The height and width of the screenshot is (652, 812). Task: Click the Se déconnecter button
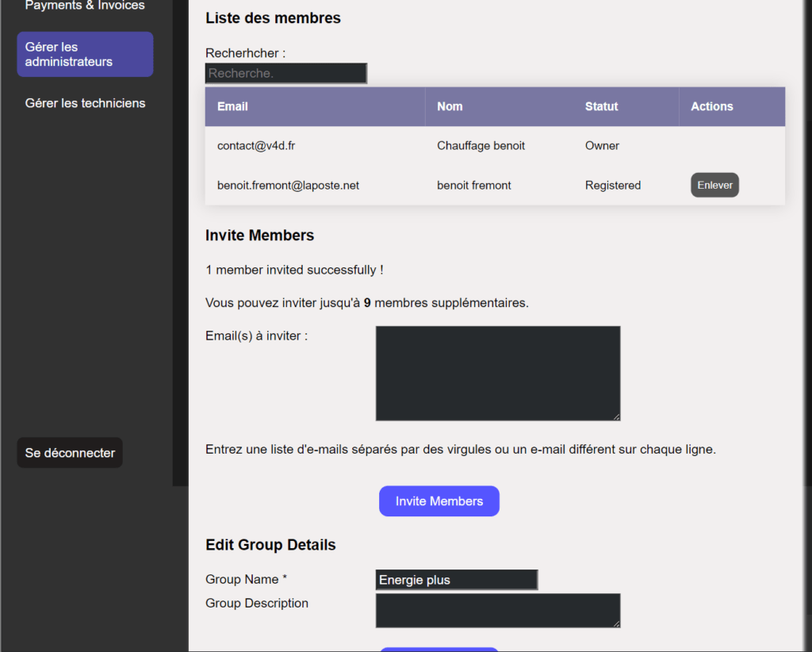[x=70, y=453]
